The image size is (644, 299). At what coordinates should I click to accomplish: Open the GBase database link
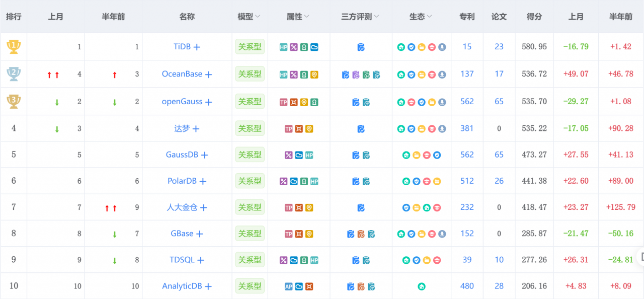182,234
